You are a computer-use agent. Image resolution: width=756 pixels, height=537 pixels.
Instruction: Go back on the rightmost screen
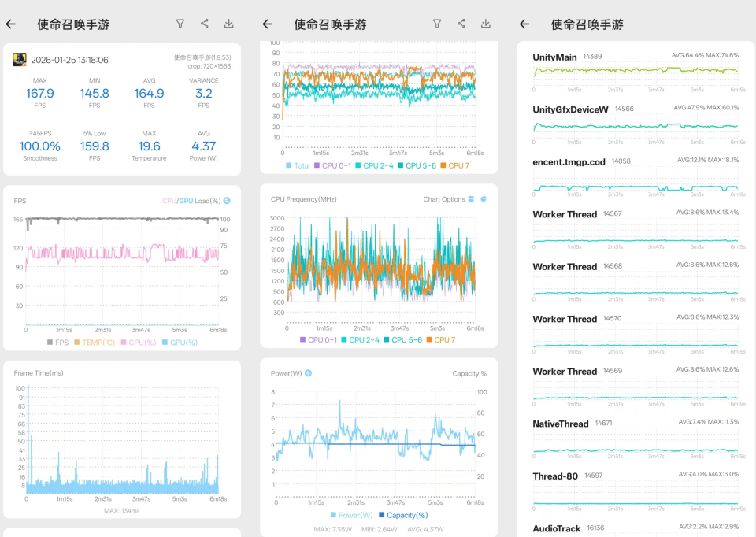[524, 24]
